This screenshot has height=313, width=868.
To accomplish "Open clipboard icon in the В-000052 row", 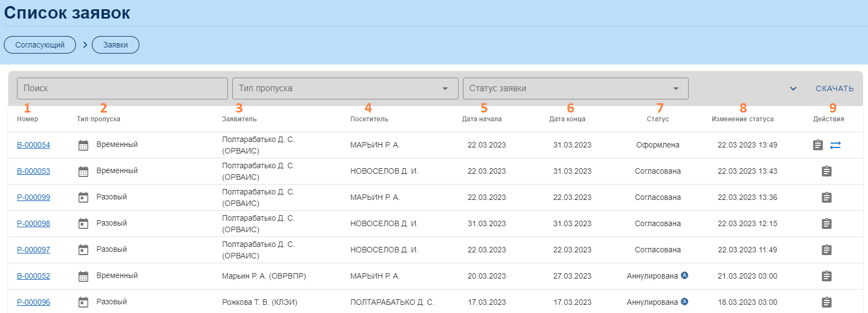I will pos(826,276).
